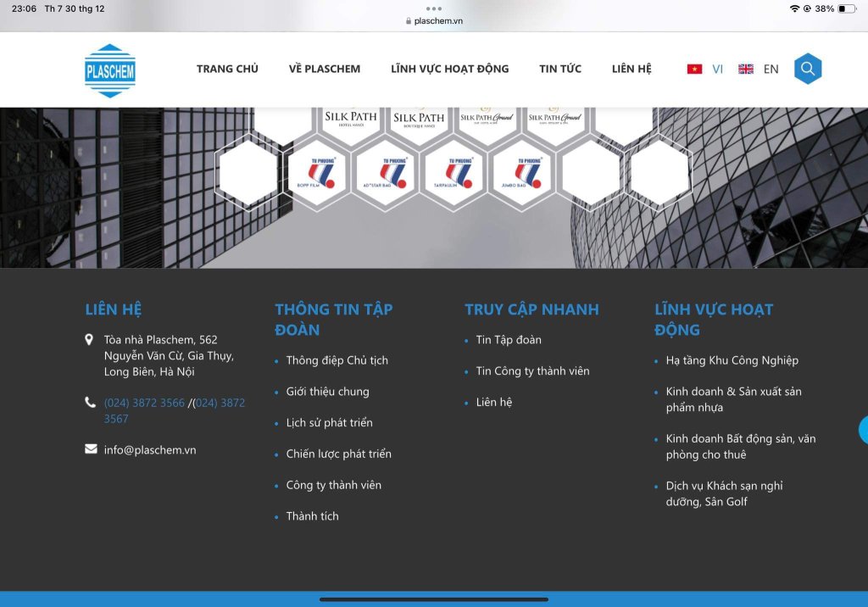Call phone number (024) 3872 3566
The image size is (868, 607).
pyautogui.click(x=144, y=403)
